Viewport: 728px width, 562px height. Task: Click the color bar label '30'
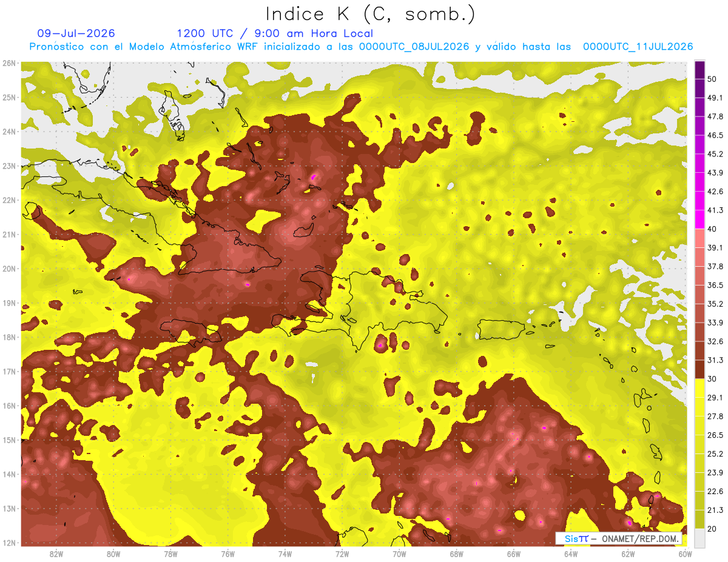pyautogui.click(x=712, y=379)
